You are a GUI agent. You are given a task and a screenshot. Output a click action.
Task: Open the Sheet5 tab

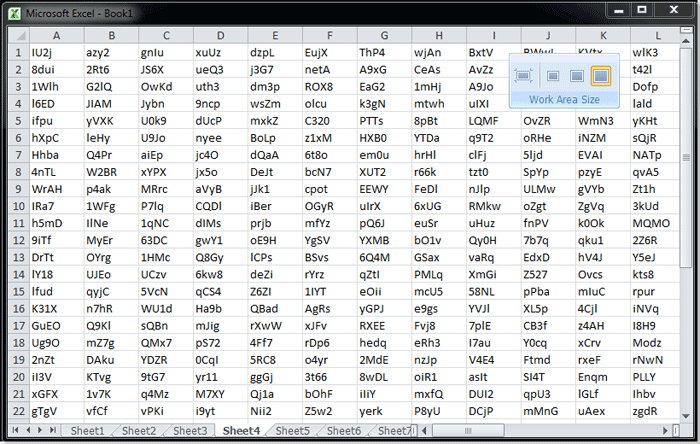click(x=293, y=431)
